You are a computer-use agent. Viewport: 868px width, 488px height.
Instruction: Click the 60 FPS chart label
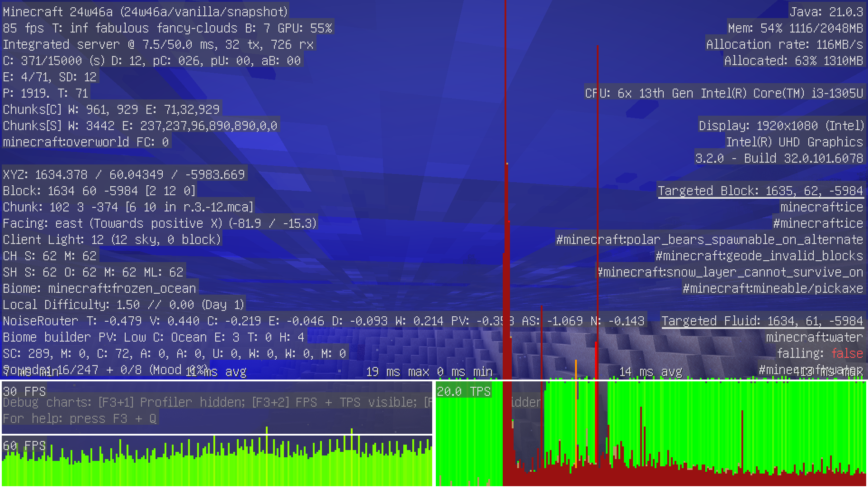point(24,446)
